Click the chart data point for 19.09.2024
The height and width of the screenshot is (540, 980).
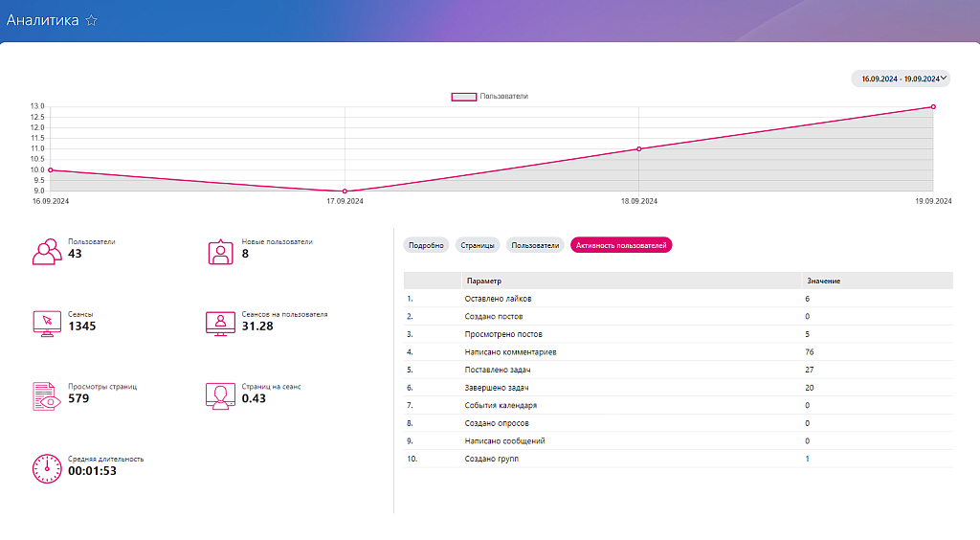[x=932, y=106]
